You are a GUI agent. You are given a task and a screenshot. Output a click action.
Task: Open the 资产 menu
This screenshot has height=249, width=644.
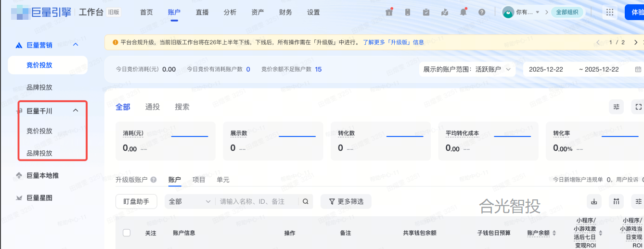[258, 12]
